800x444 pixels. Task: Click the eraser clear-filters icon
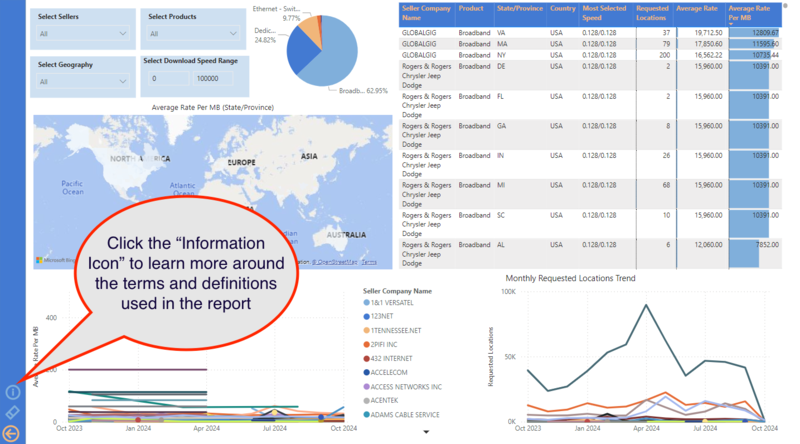pos(13,412)
